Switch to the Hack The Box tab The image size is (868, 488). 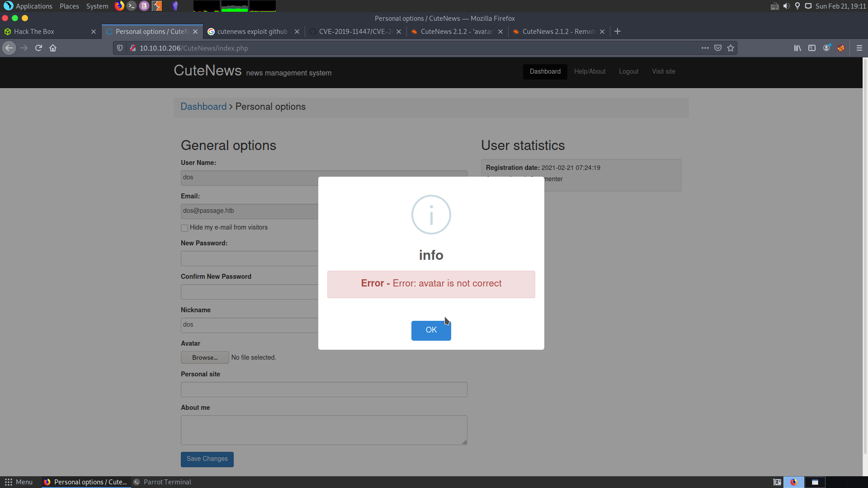tap(34, 32)
